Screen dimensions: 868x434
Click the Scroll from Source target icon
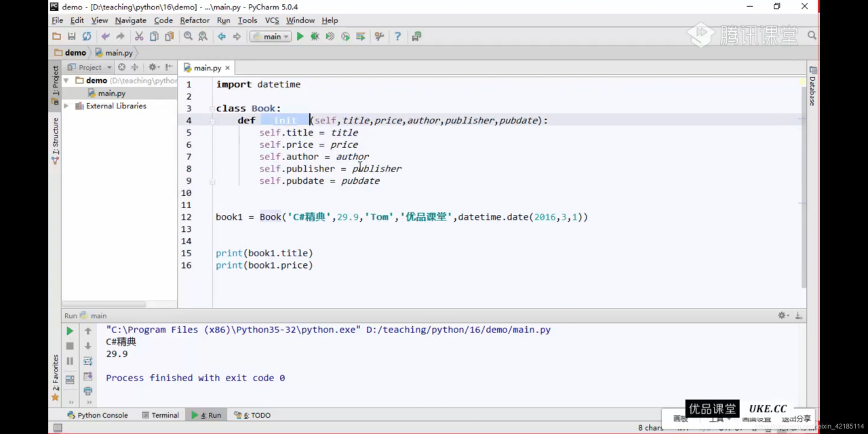[x=121, y=67]
